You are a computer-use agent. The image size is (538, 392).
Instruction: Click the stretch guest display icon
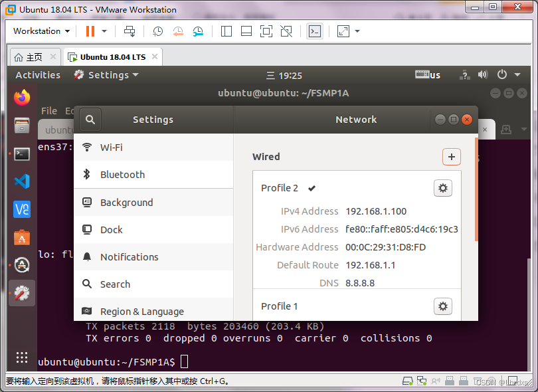(343, 31)
